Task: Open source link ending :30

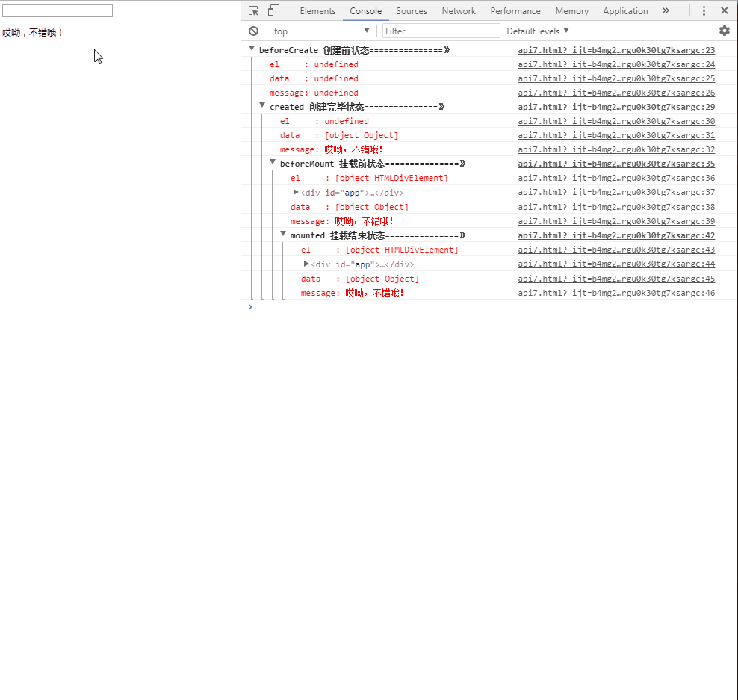Action: coord(616,121)
